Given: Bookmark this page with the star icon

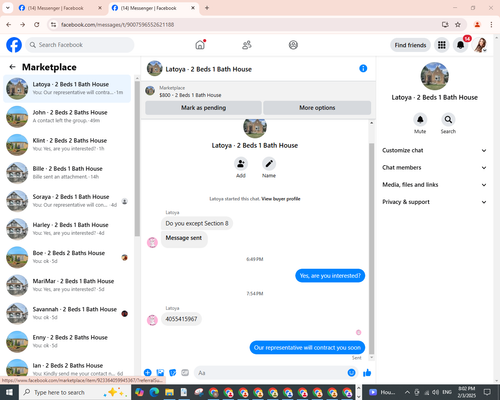Looking at the screenshot, I should click(x=458, y=24).
